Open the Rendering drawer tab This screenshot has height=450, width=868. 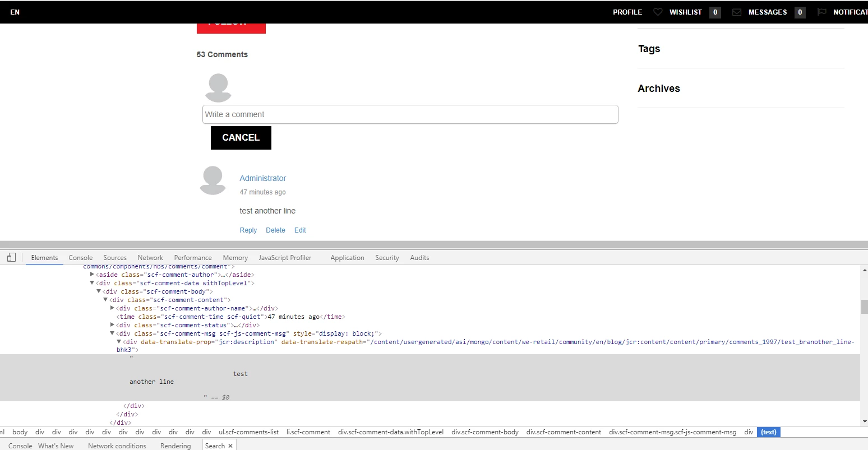(176, 446)
